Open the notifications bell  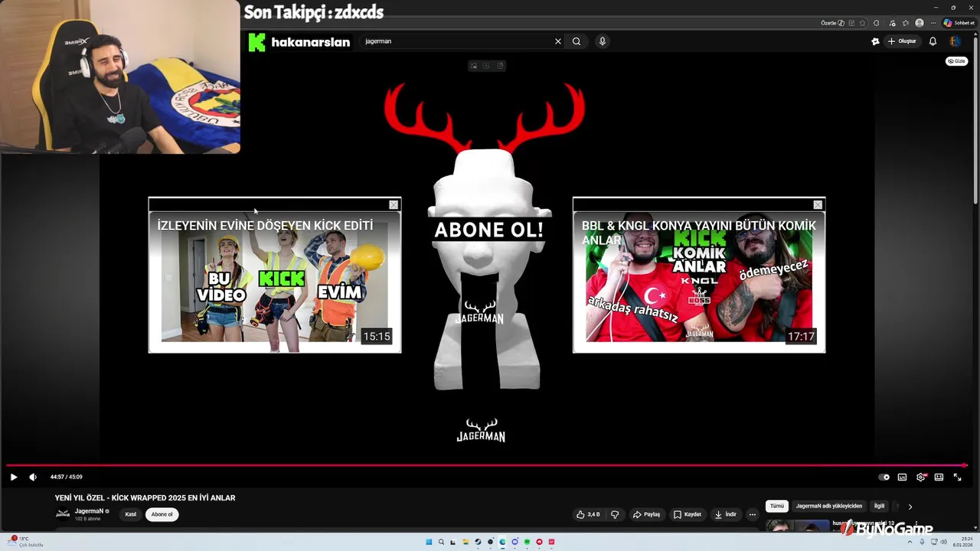tap(933, 41)
